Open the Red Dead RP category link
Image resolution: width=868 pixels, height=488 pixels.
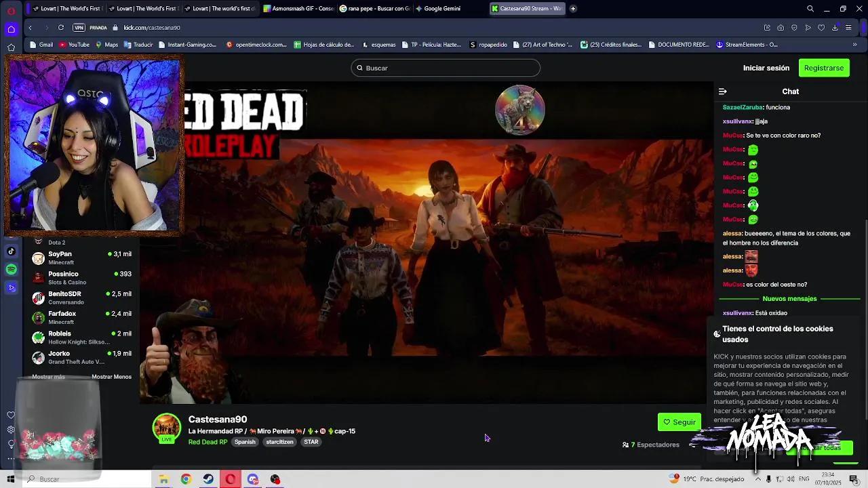[208, 442]
